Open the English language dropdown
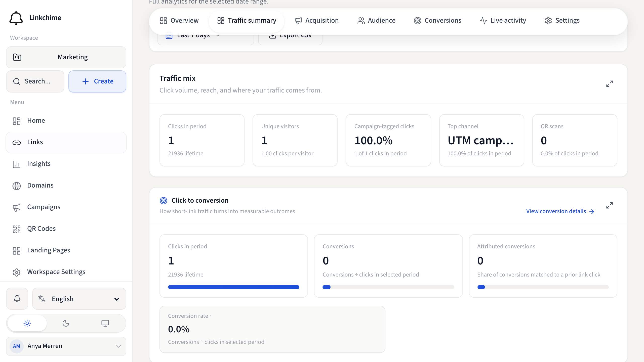Viewport: 644px width, 362px height. [x=79, y=299]
